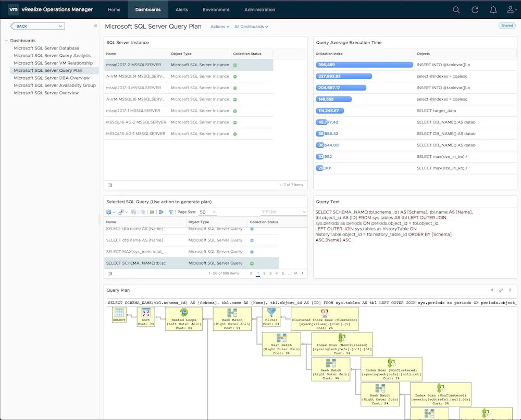
Task: Open the global search icon
Action: pos(456,9)
